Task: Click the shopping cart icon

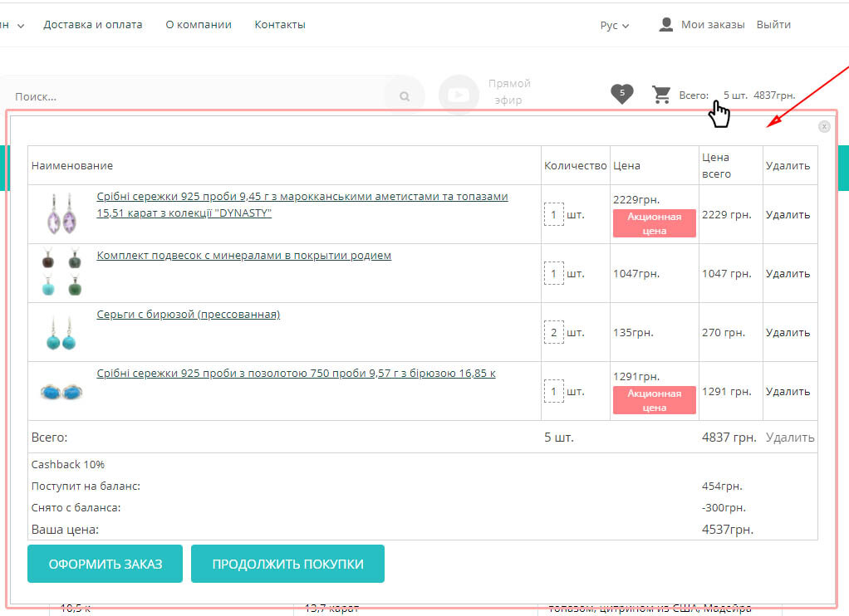Action: click(661, 95)
